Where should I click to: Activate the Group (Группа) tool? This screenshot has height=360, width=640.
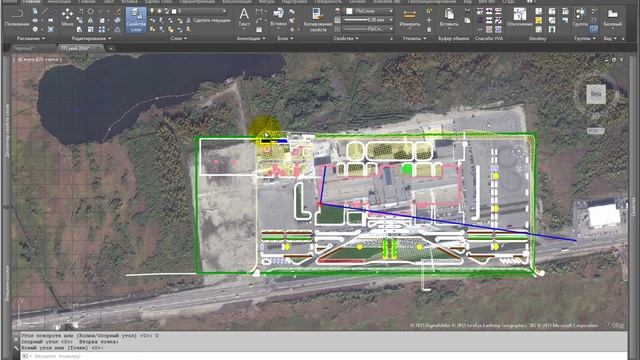(580, 17)
